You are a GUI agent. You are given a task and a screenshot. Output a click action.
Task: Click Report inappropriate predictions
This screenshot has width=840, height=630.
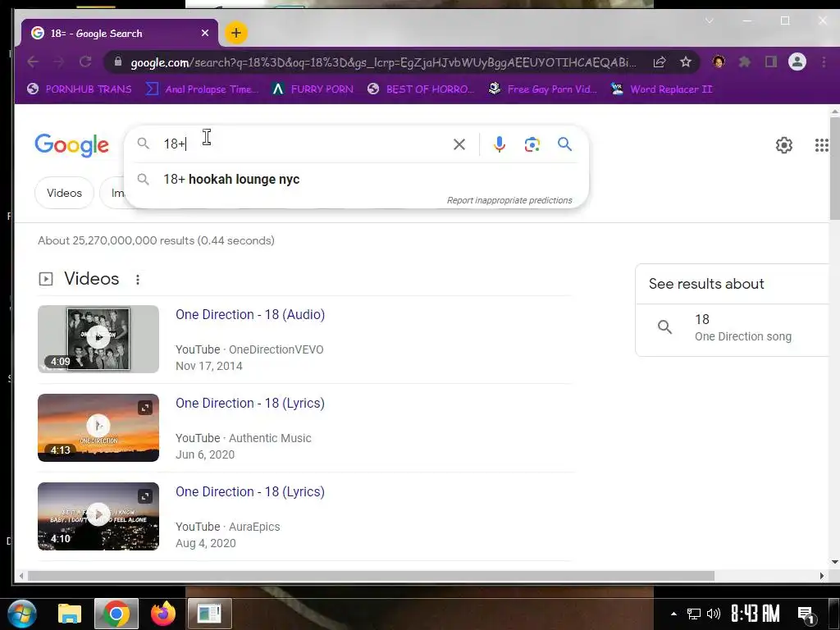coord(509,200)
